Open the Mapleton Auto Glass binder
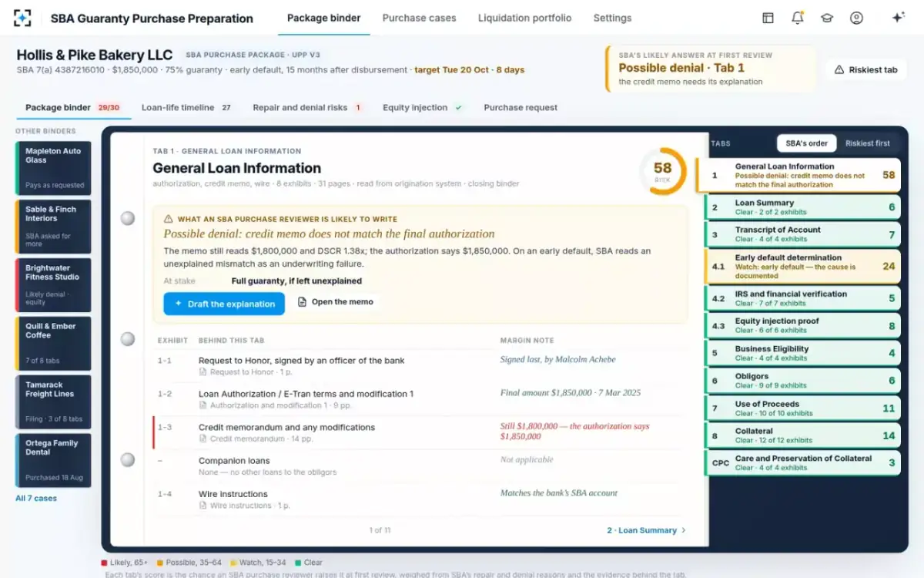Screen dimensions: 924x578 [53, 168]
